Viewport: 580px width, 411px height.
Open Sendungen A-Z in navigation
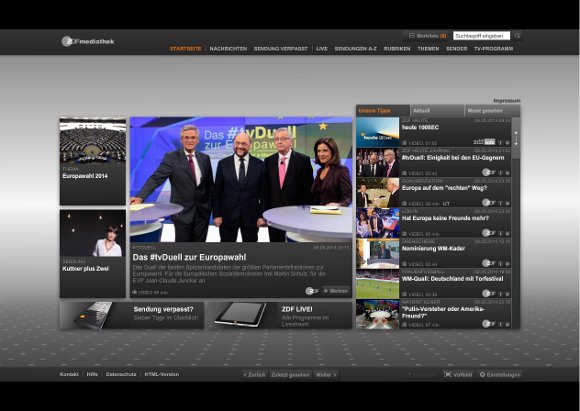pyautogui.click(x=355, y=48)
